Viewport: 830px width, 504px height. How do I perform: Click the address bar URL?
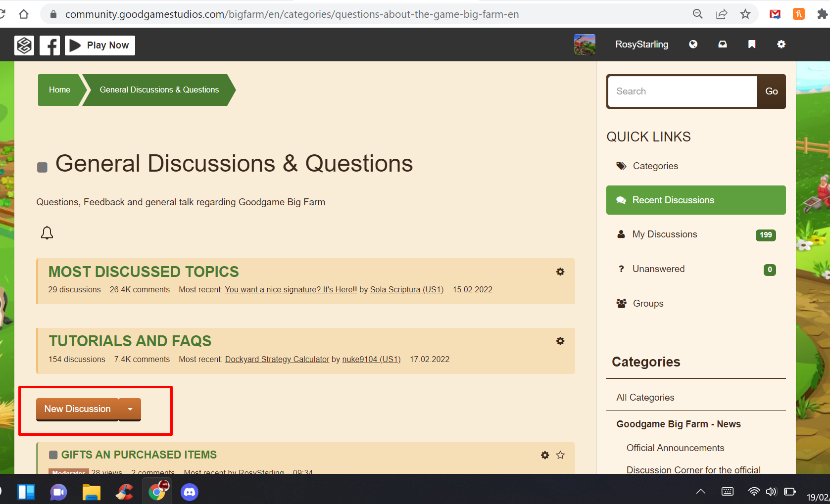coord(292,14)
